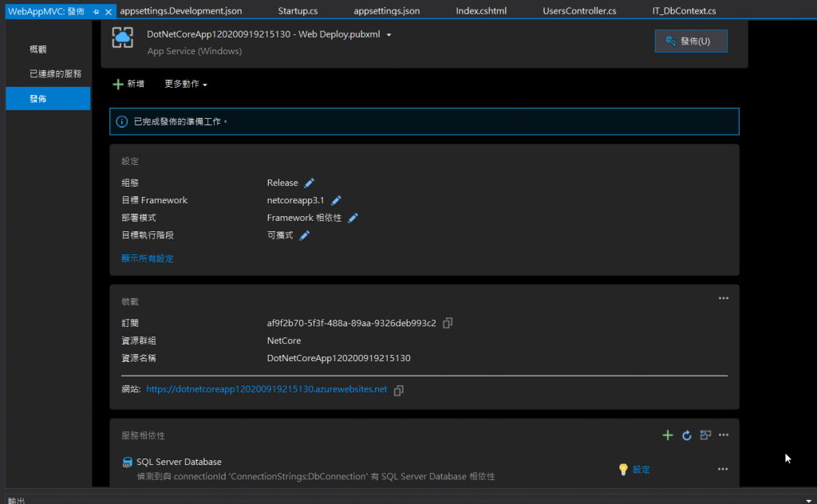
Task: Click the 發佈(U) publish button
Action: point(691,41)
